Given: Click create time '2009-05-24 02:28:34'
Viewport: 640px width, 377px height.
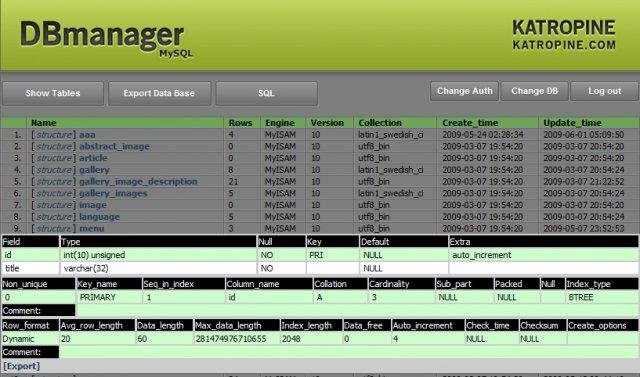Looking at the screenshot, I should tap(482, 135).
